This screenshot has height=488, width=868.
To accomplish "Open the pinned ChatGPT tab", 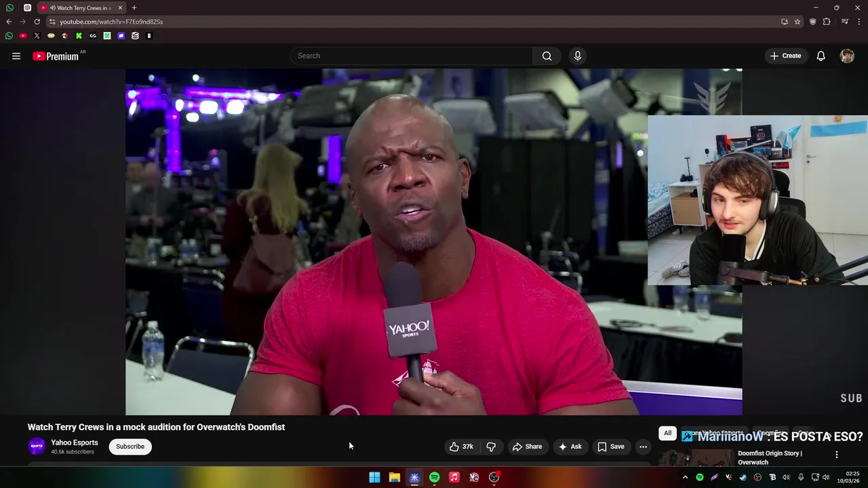I will 27,8.
